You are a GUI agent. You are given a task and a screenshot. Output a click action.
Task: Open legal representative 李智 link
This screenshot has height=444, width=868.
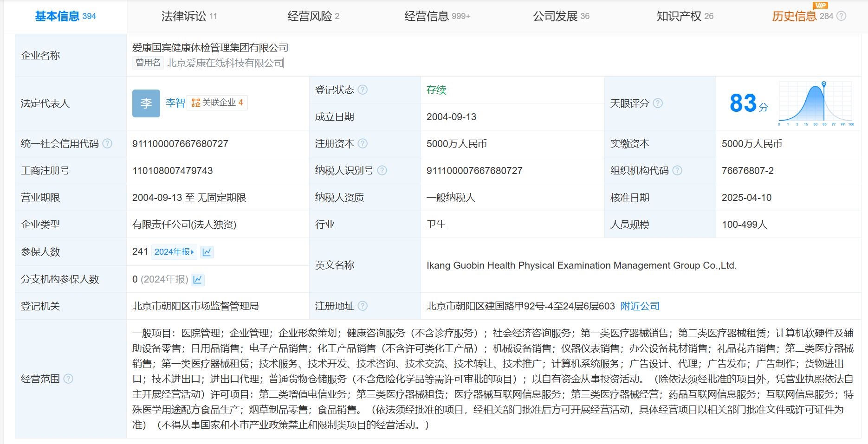click(x=175, y=103)
